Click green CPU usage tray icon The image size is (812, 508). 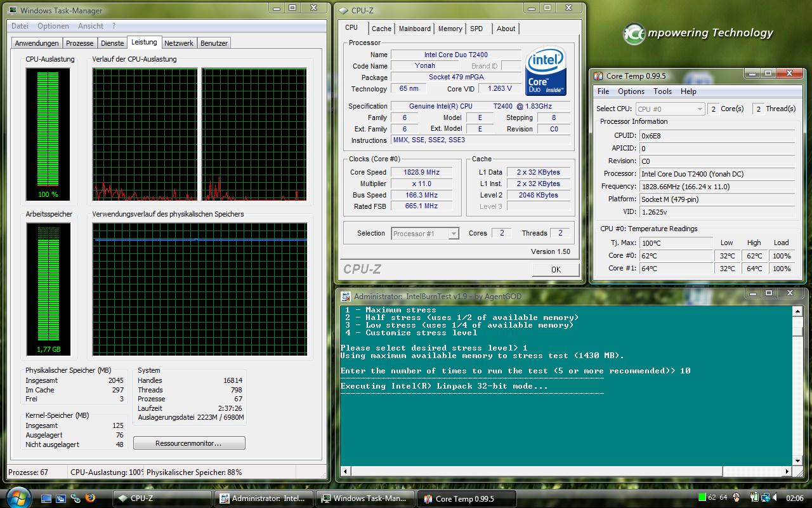702,498
